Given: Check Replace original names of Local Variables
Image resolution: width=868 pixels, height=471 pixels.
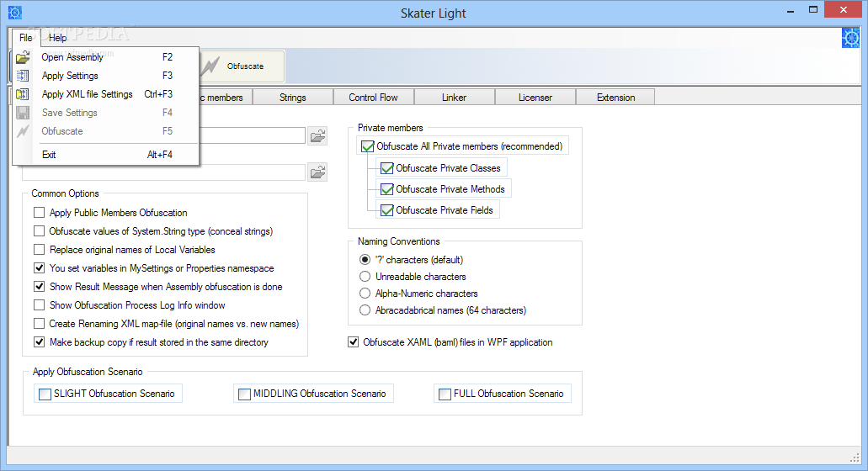Looking at the screenshot, I should tap(40, 250).
